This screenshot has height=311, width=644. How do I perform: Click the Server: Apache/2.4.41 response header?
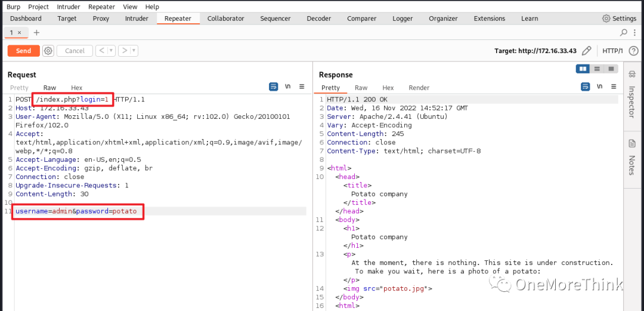pos(388,117)
